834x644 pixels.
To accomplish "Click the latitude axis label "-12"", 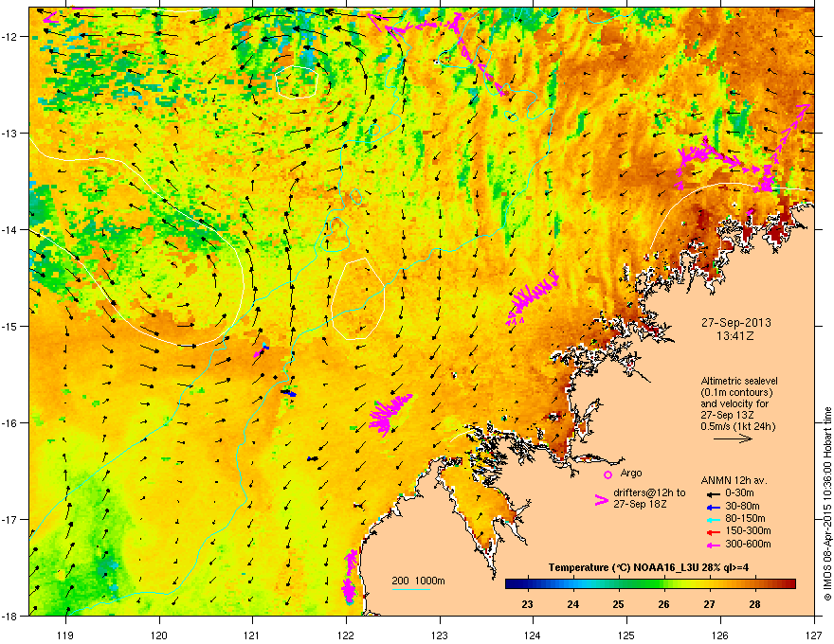I will click(10, 37).
